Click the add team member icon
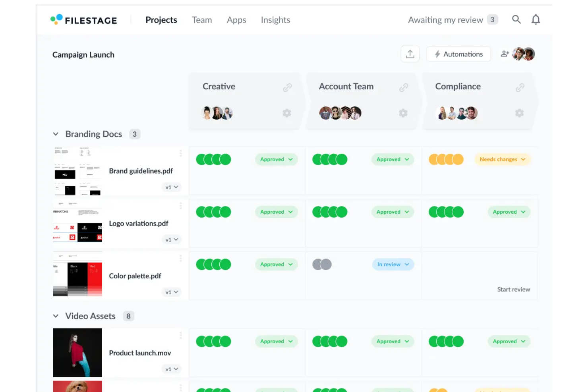 (505, 54)
